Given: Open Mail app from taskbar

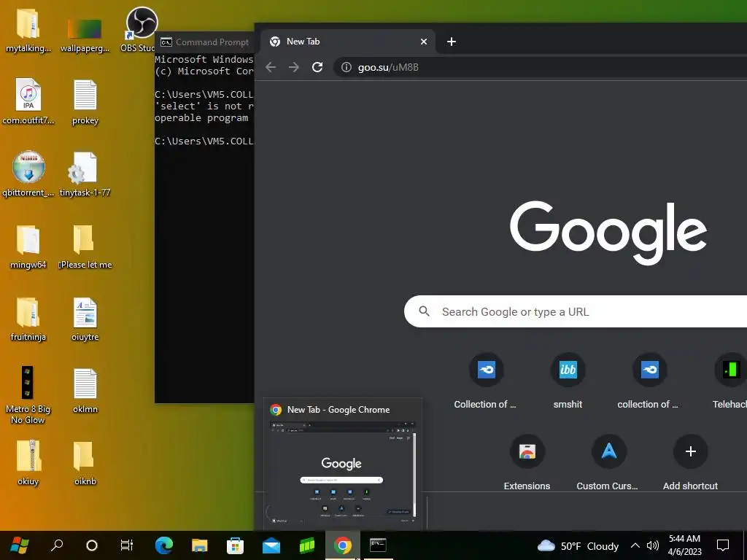Looking at the screenshot, I should [x=271, y=545].
